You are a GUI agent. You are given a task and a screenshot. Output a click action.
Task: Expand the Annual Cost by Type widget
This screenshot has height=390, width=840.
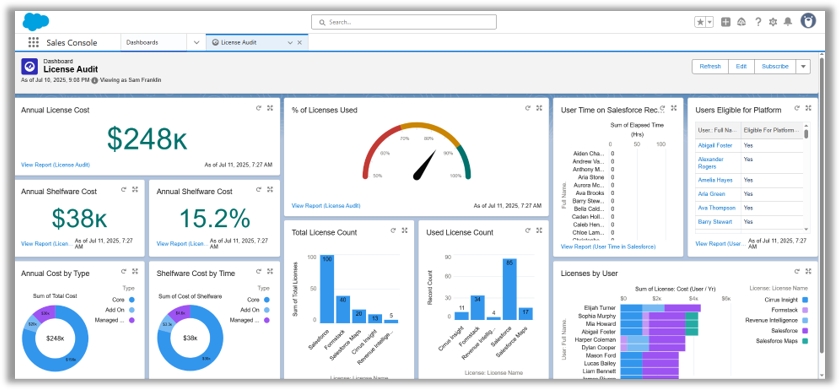tap(135, 272)
